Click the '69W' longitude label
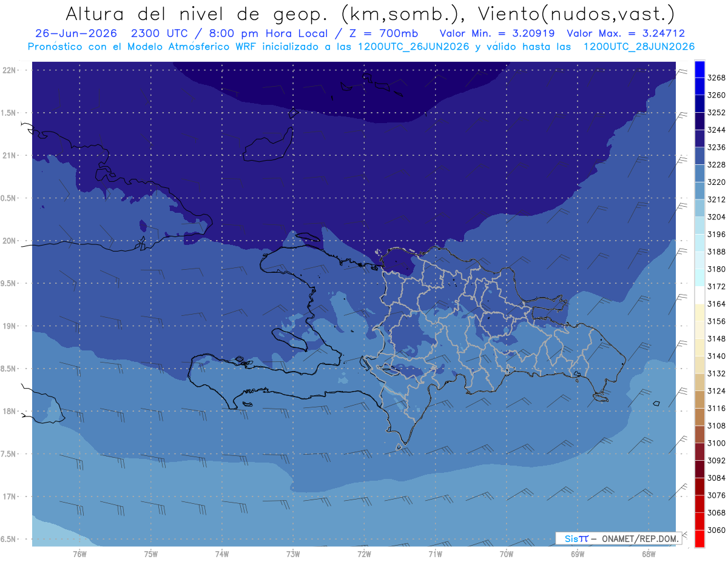 point(578,554)
